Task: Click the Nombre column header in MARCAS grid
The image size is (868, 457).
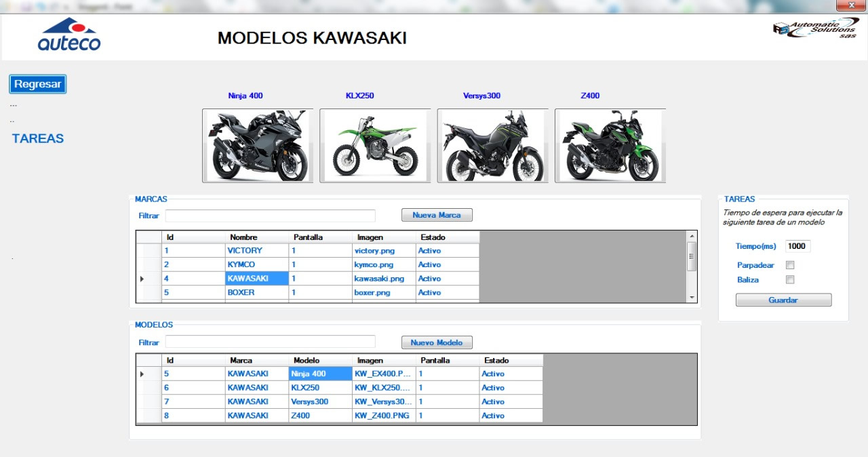Action: coord(257,237)
